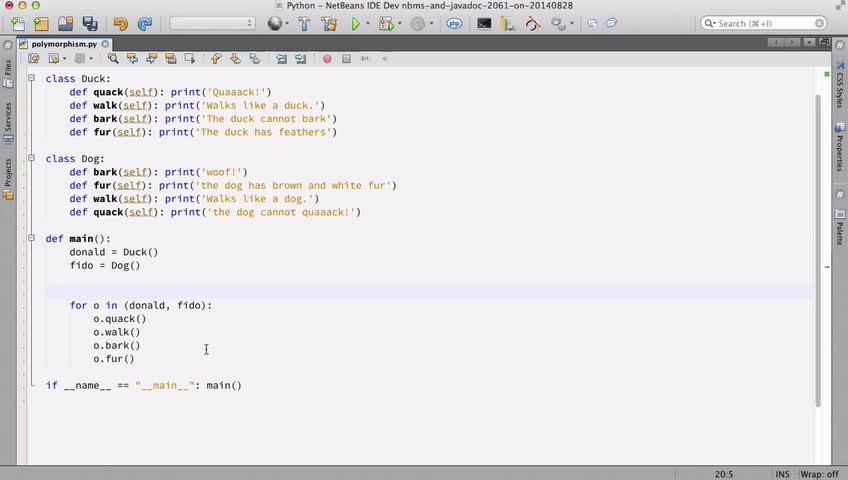Click the Search input field

pyautogui.click(x=764, y=23)
